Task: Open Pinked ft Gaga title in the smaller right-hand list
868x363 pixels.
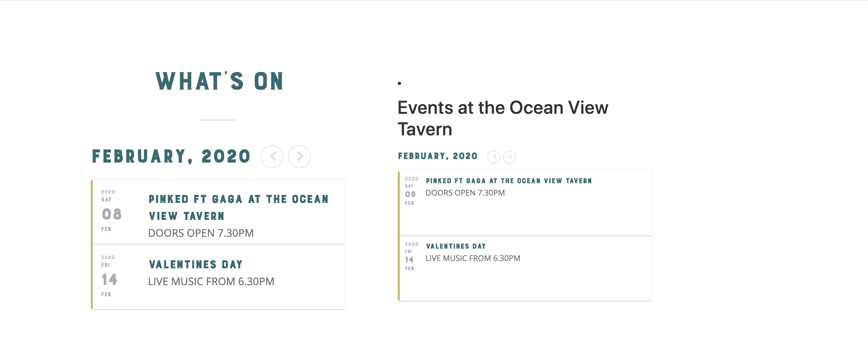Action: (x=508, y=181)
